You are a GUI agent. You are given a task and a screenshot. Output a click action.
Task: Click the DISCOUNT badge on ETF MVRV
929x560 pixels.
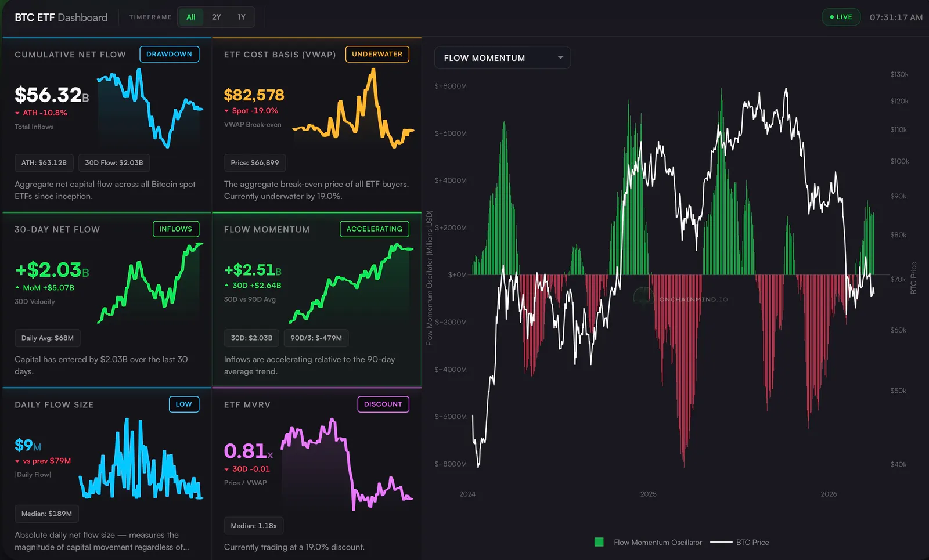click(383, 404)
